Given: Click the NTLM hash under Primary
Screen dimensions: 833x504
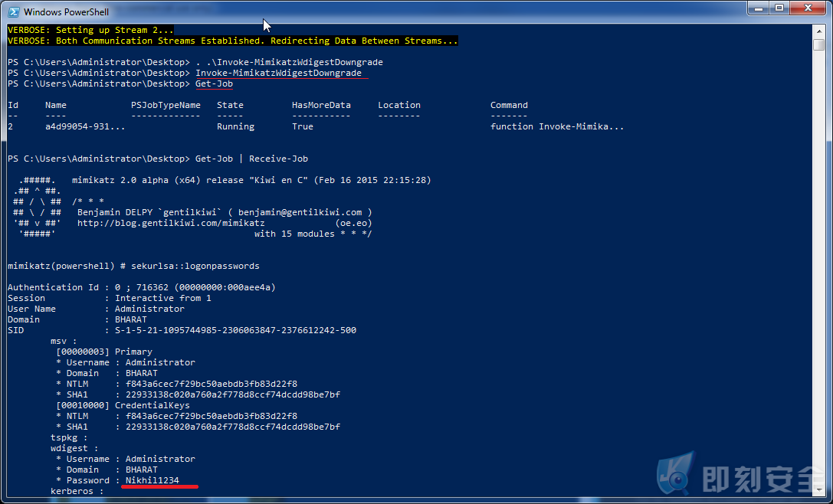Looking at the screenshot, I should tap(212, 384).
